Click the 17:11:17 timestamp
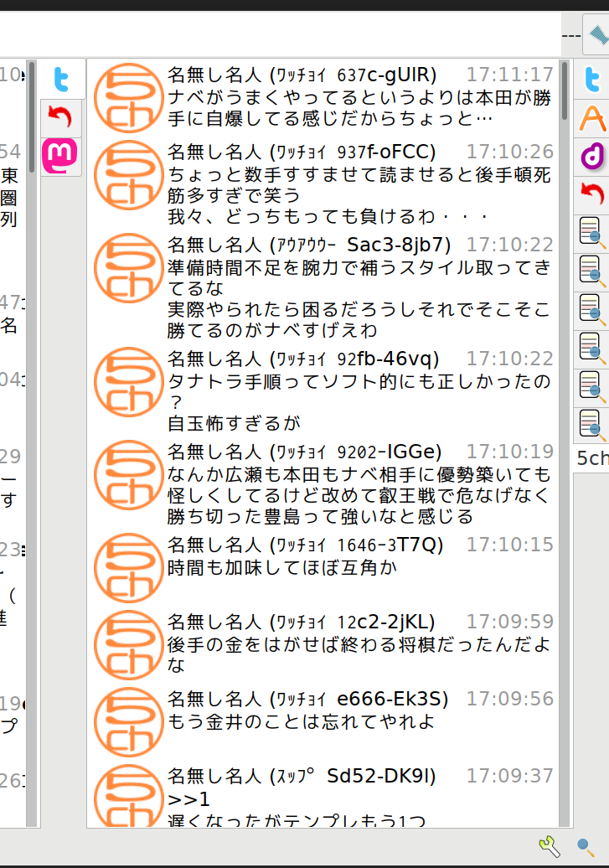Screen dimensions: 609x868 [509, 74]
